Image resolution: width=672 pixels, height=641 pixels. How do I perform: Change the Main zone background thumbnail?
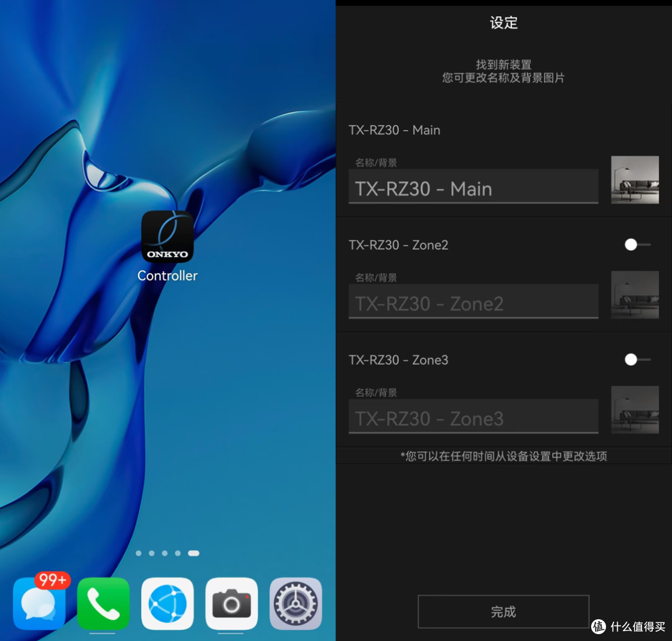635,180
